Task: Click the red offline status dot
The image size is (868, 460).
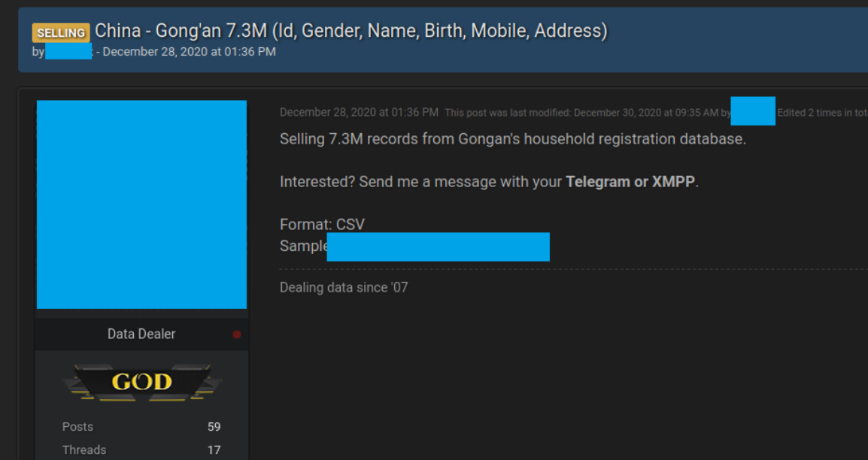Action: (237, 334)
